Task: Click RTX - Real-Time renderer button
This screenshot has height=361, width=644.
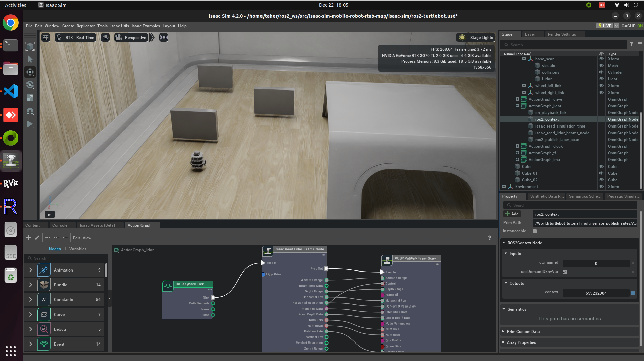Action: (76, 37)
